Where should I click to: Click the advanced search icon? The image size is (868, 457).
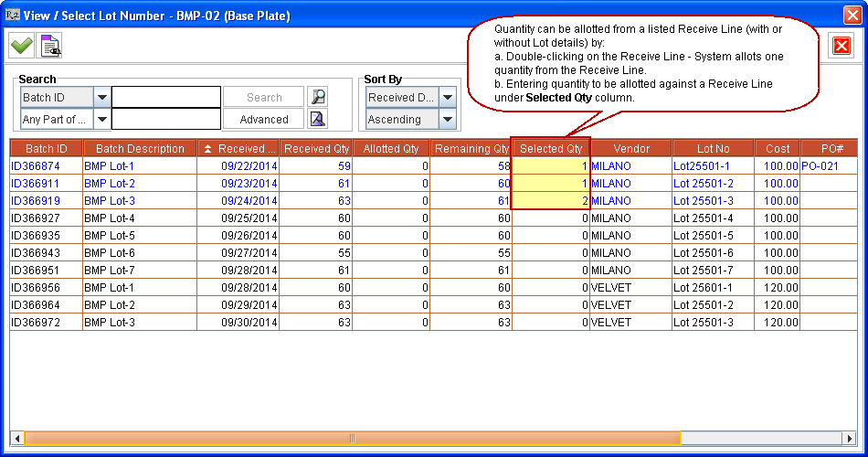(317, 119)
